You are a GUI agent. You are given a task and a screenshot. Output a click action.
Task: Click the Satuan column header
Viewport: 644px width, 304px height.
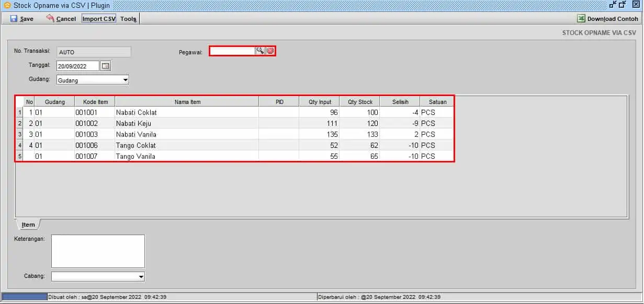click(437, 102)
